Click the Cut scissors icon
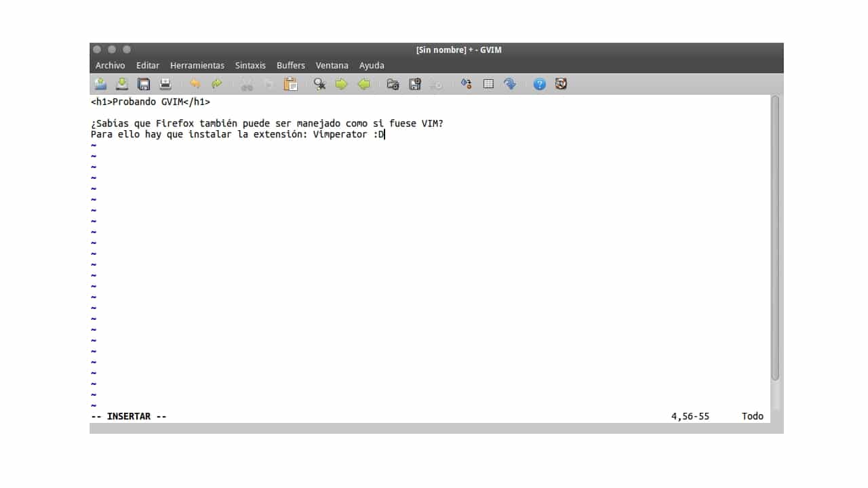 247,84
